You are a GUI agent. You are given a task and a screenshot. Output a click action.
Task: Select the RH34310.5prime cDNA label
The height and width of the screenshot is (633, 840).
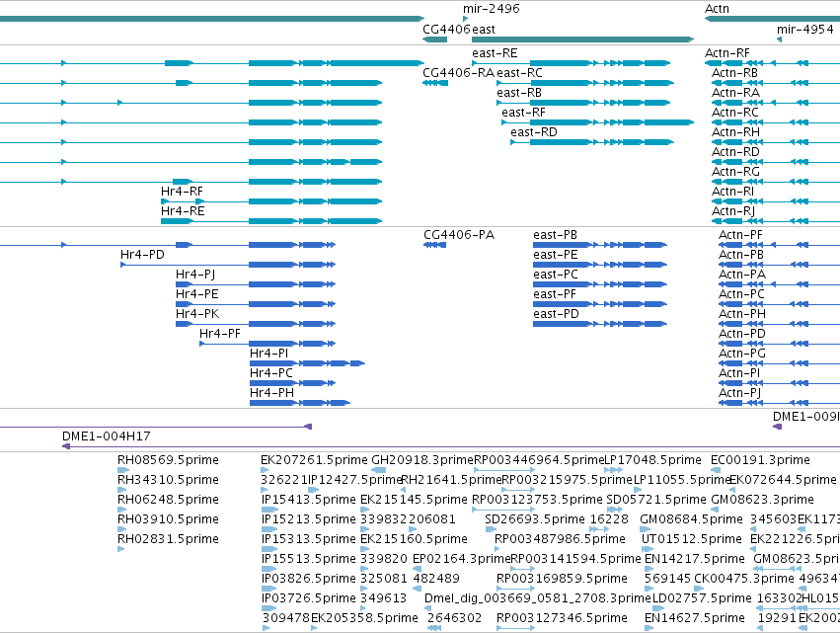pyautogui.click(x=168, y=480)
